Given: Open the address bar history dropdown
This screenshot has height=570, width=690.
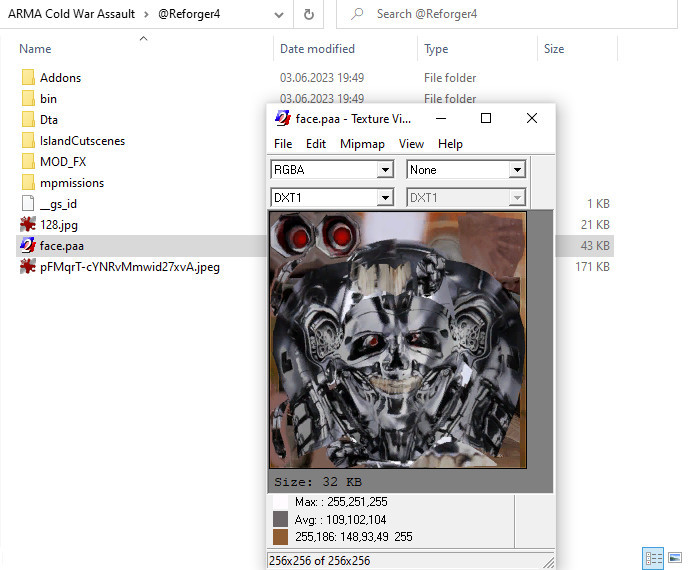Looking at the screenshot, I should 279,15.
